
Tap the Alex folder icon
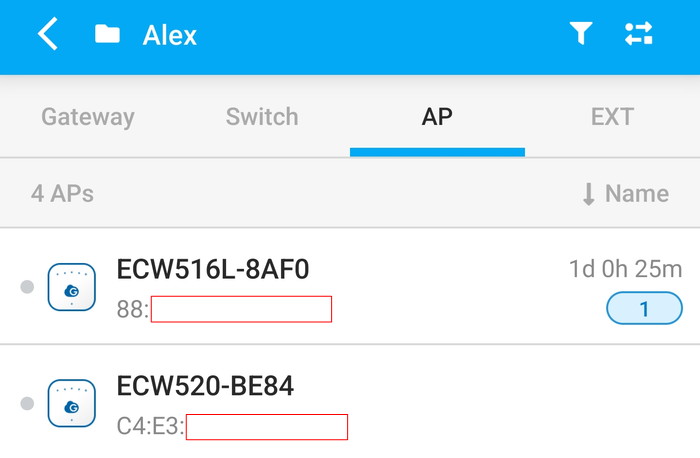pyautogui.click(x=107, y=35)
